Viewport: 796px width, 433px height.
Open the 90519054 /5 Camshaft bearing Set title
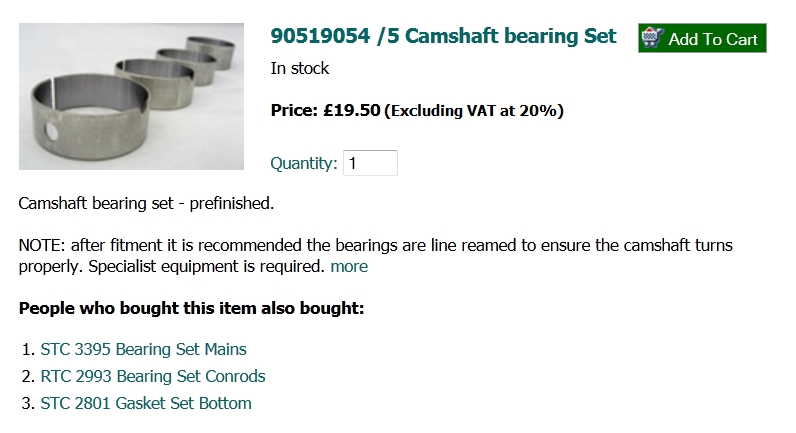(x=443, y=37)
